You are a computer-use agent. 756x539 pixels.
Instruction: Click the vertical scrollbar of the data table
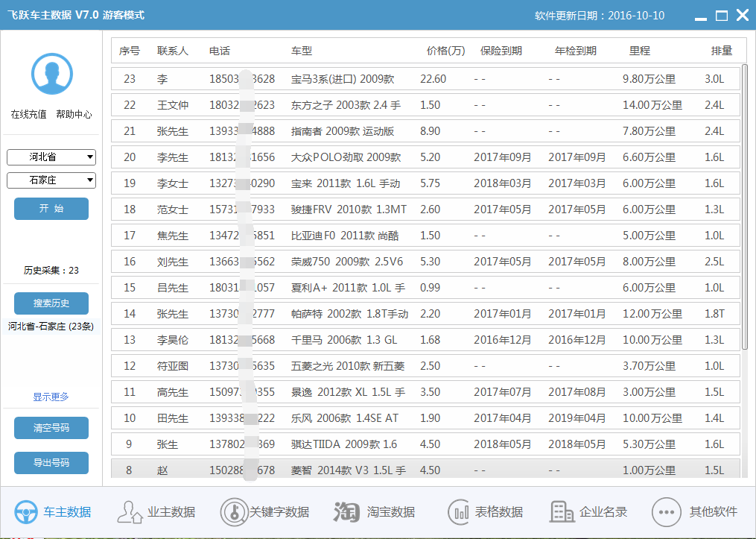click(x=743, y=209)
